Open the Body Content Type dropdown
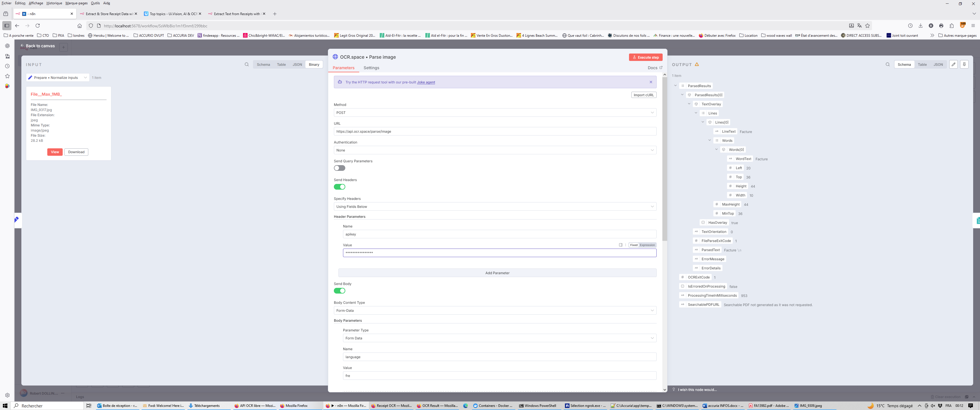This screenshot has width=980, height=410. [x=495, y=311]
